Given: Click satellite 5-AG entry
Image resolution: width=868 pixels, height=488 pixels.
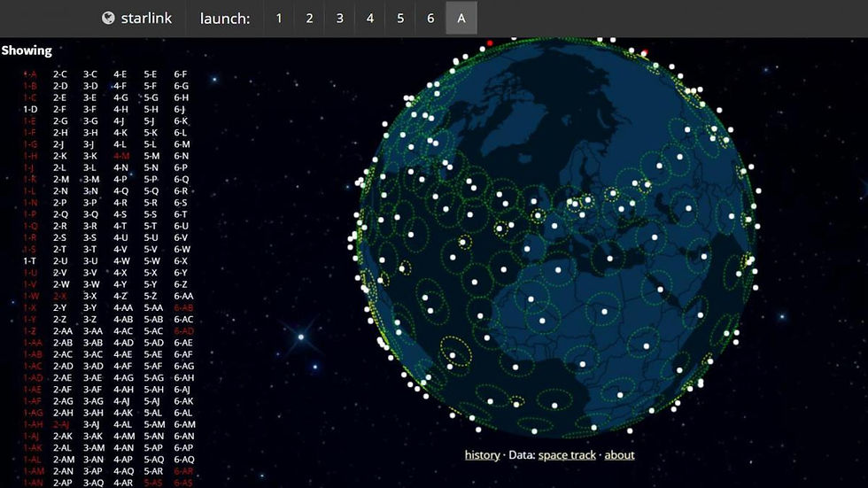Looking at the screenshot, I should [x=154, y=378].
